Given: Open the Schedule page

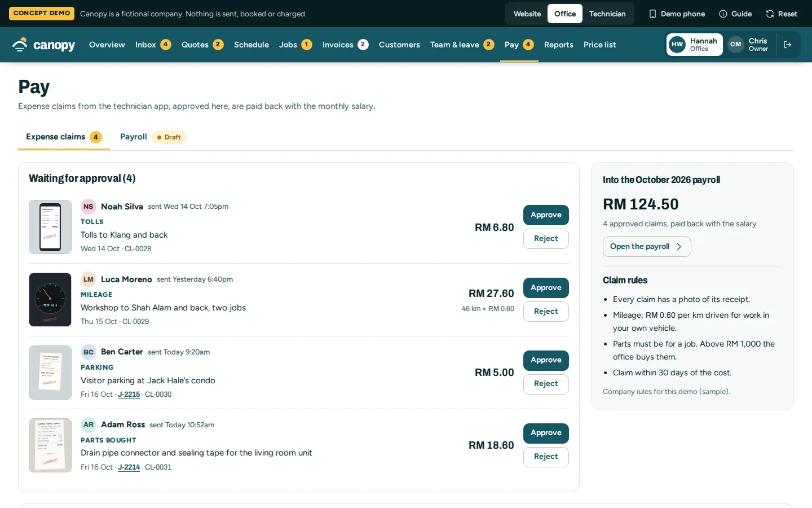Looking at the screenshot, I should [x=251, y=45].
